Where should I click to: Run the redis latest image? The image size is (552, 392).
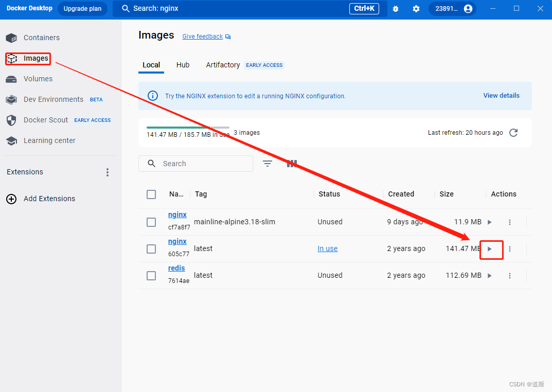489,276
